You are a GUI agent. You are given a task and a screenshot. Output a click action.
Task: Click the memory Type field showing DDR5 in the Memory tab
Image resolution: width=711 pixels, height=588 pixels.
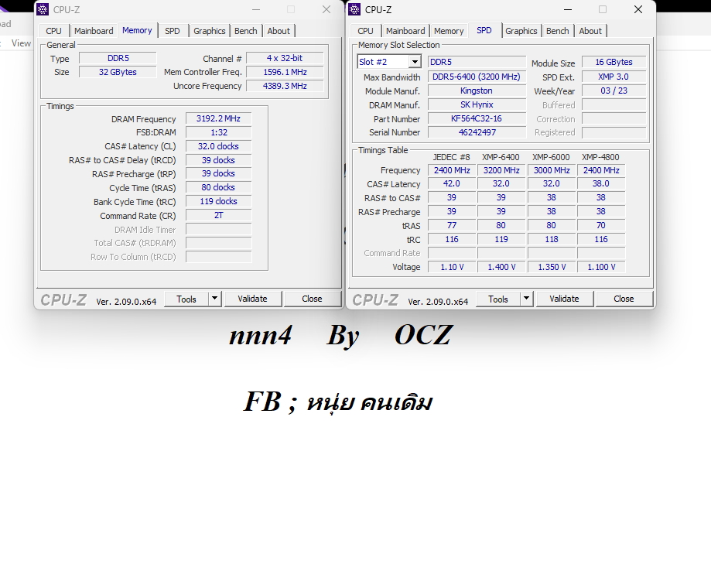tap(118, 58)
